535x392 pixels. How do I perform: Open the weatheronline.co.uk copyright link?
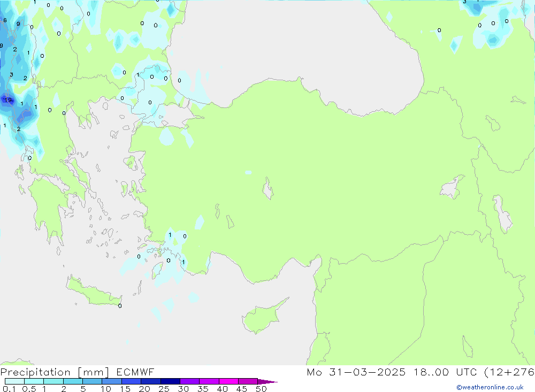tap(490, 387)
